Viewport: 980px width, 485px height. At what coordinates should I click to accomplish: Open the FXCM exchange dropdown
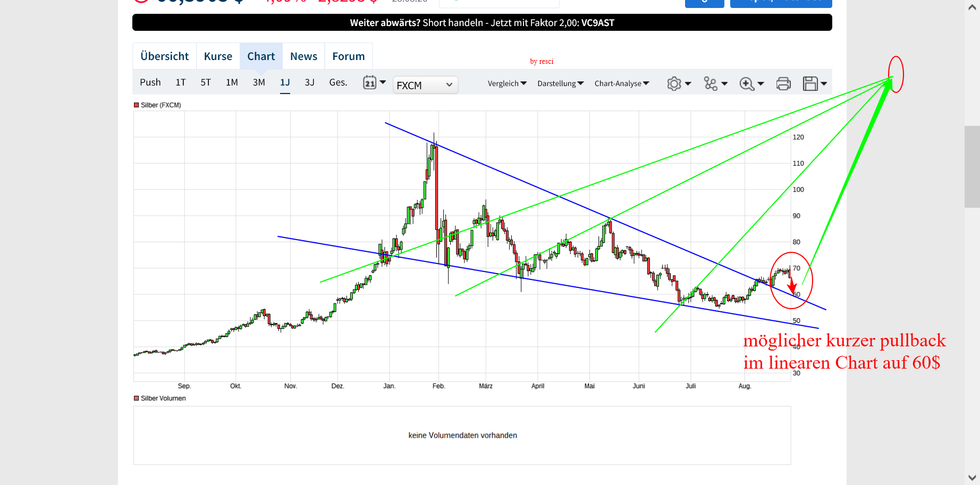425,85
